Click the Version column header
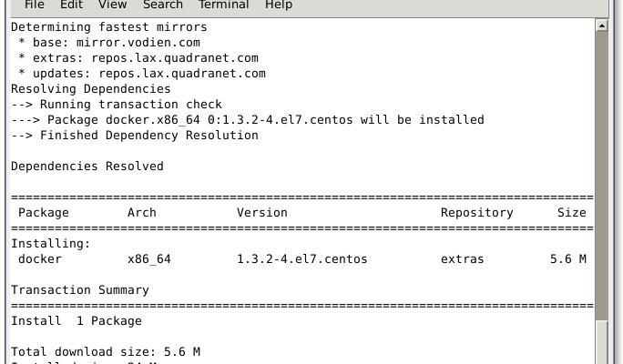The width and height of the screenshot is (623, 364). pos(262,213)
